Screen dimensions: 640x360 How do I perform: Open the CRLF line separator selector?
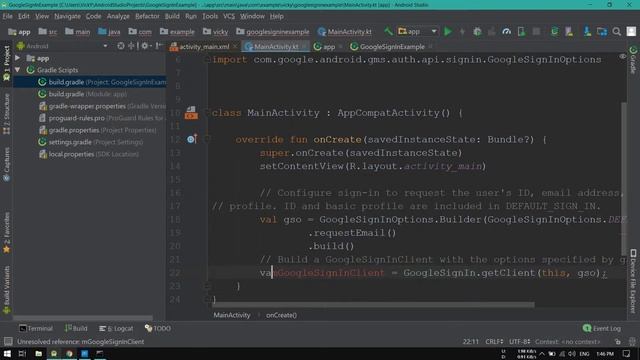(x=494, y=342)
